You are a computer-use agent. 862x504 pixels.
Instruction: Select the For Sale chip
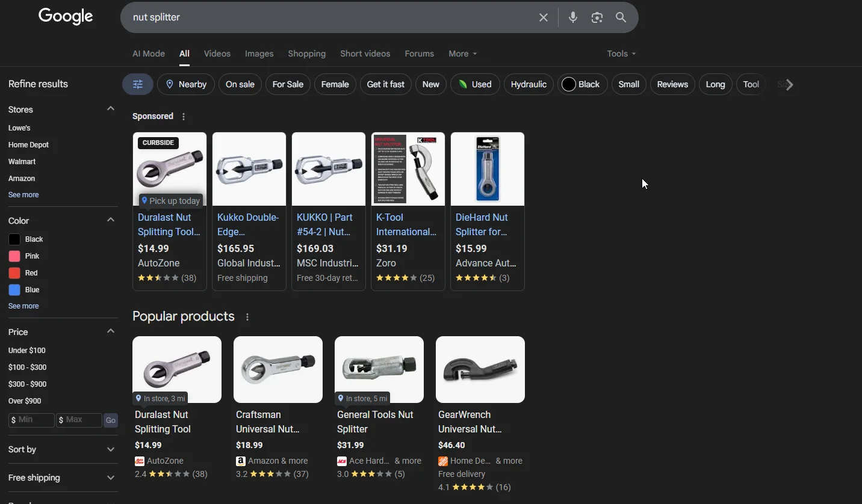[x=288, y=84]
